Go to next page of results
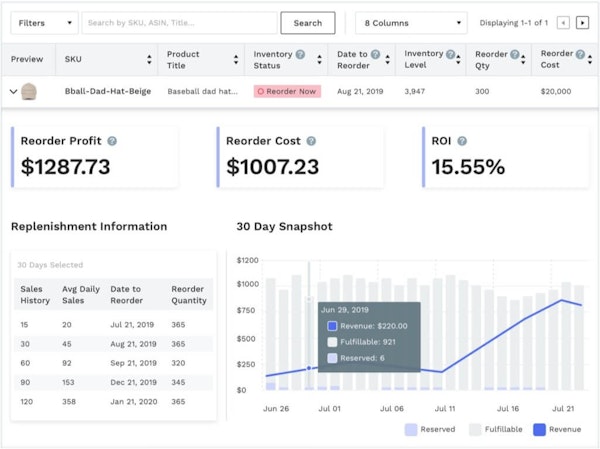 pyautogui.click(x=582, y=23)
